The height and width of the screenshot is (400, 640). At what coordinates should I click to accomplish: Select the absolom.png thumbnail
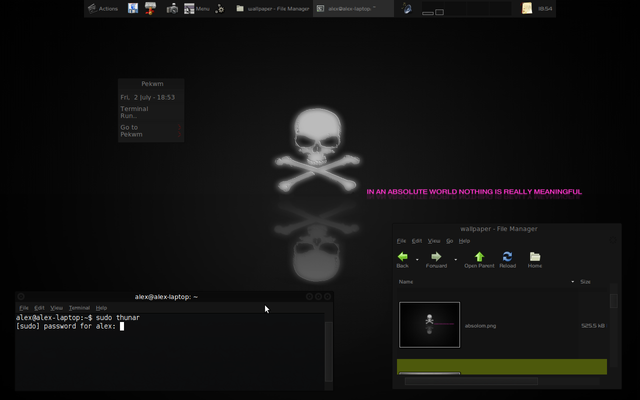click(x=429, y=325)
